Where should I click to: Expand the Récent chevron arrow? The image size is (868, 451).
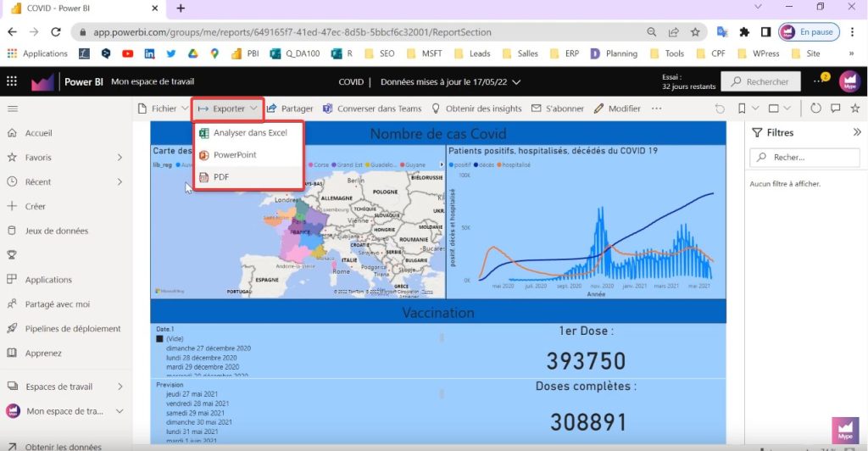click(x=120, y=181)
